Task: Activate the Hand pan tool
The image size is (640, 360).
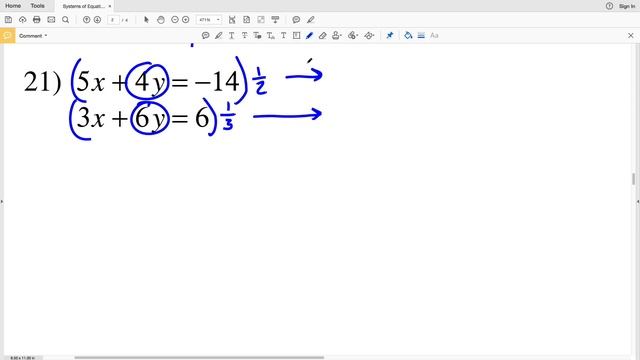Action: (161, 20)
